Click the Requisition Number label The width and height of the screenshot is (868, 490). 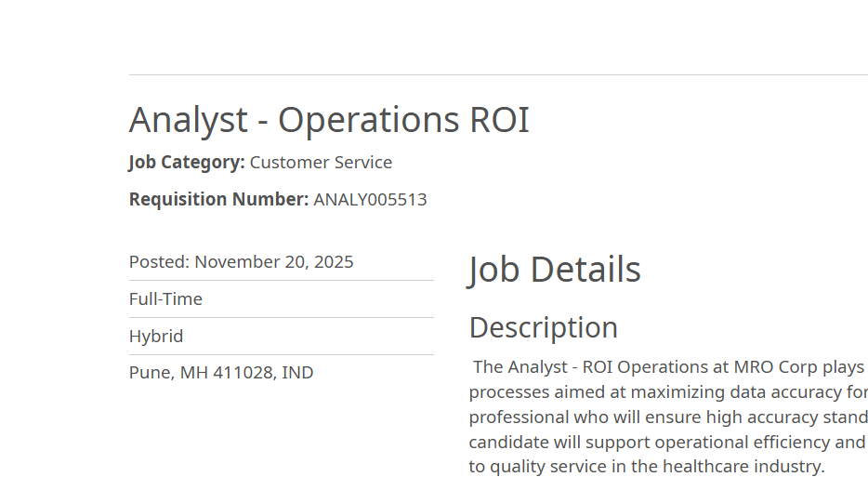click(218, 200)
